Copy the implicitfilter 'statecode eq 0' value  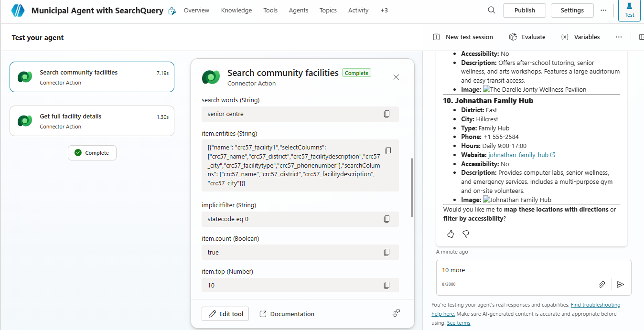click(x=386, y=219)
